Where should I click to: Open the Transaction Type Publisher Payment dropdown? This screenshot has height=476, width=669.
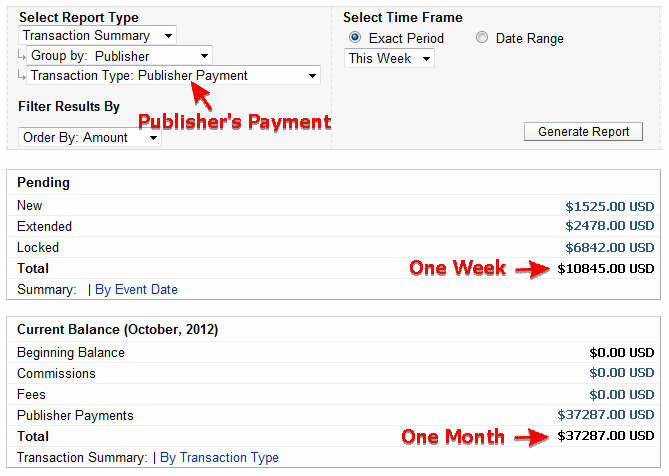[x=173, y=75]
